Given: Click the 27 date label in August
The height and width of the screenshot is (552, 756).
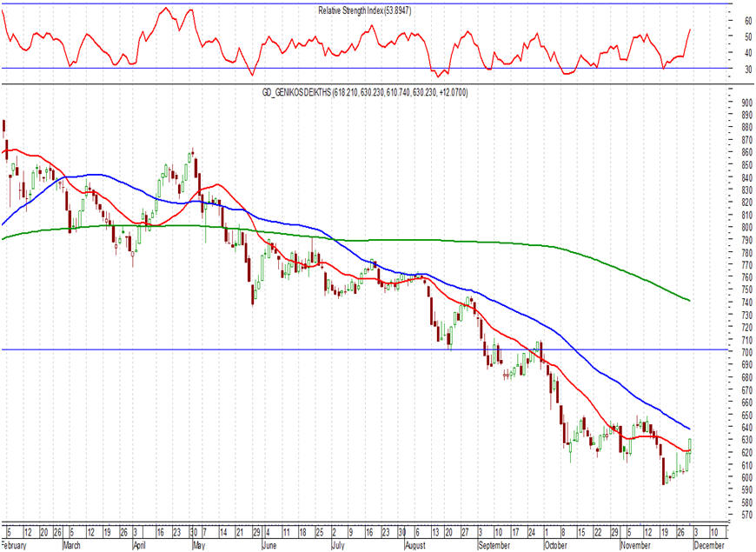Looking at the screenshot, I should (465, 532).
